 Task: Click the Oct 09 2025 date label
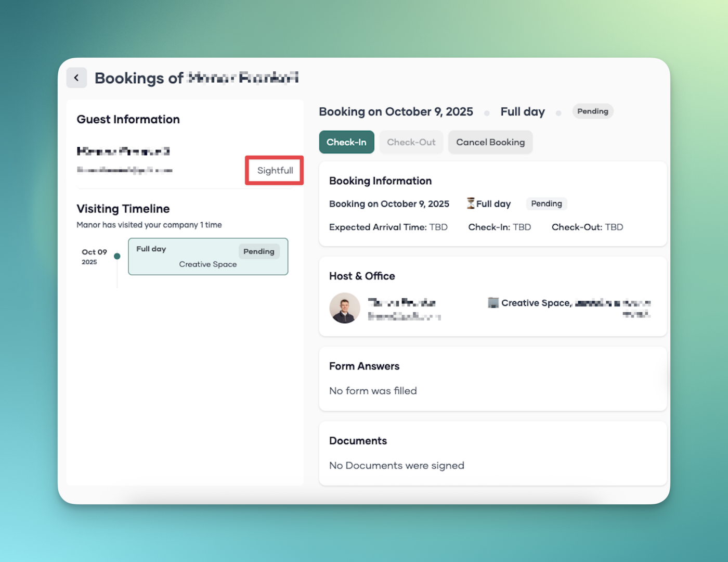tap(94, 257)
